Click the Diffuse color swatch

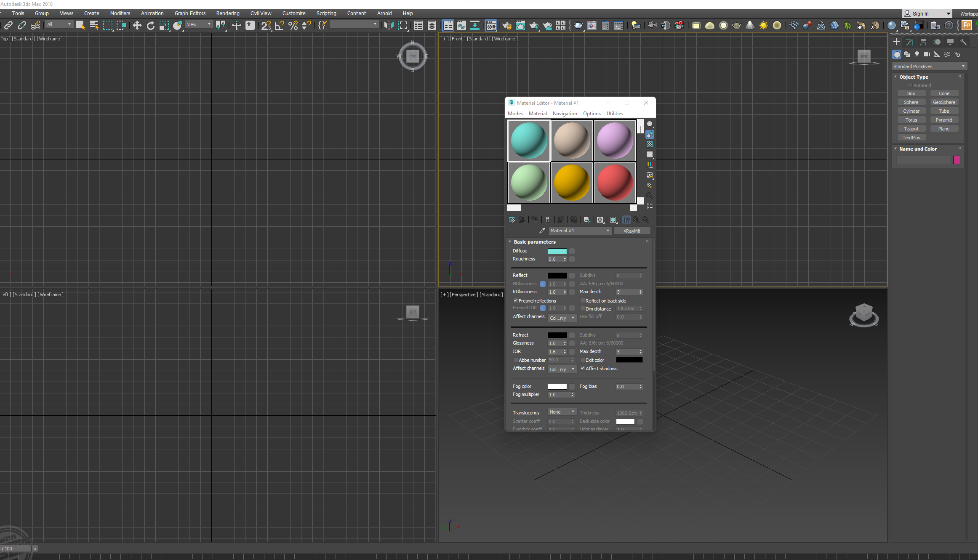coord(557,251)
